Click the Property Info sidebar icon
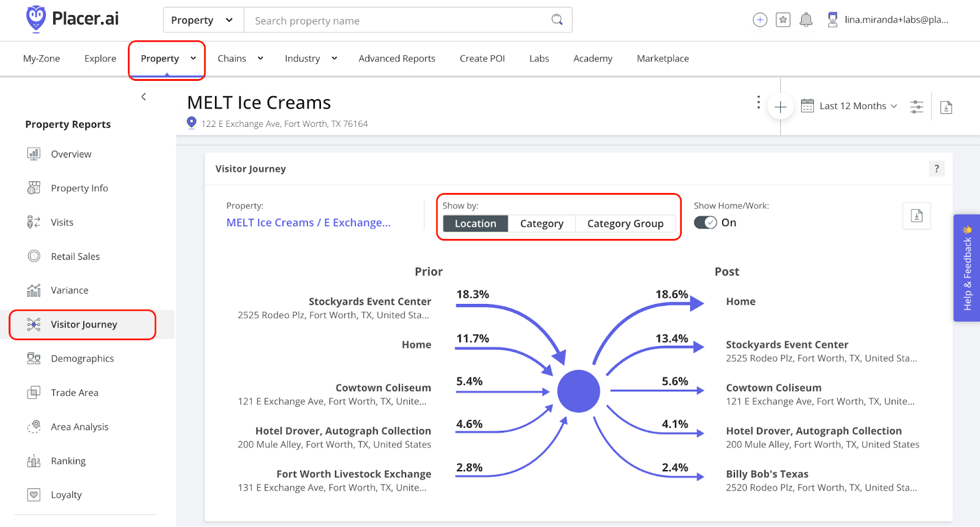Image resolution: width=980 pixels, height=527 pixels. point(34,188)
